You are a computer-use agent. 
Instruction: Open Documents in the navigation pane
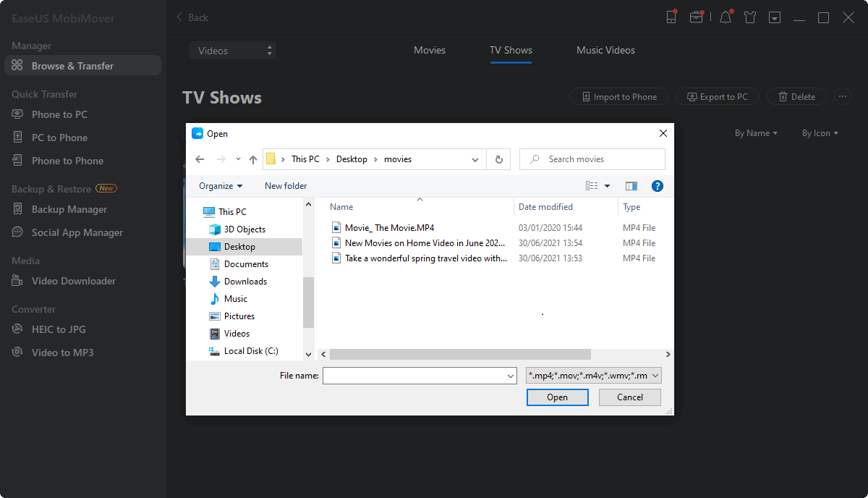point(246,264)
